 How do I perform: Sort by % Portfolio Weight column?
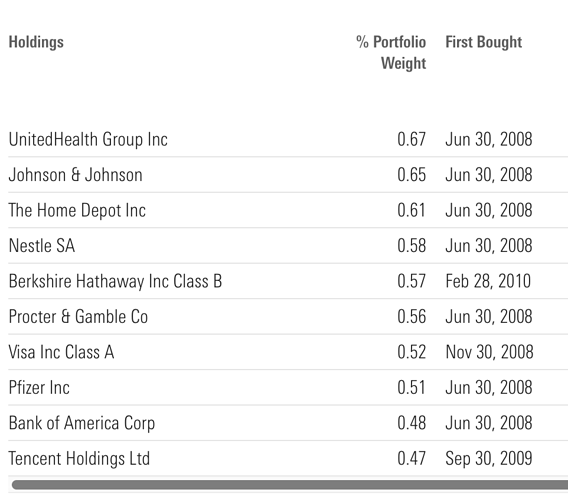tap(391, 53)
